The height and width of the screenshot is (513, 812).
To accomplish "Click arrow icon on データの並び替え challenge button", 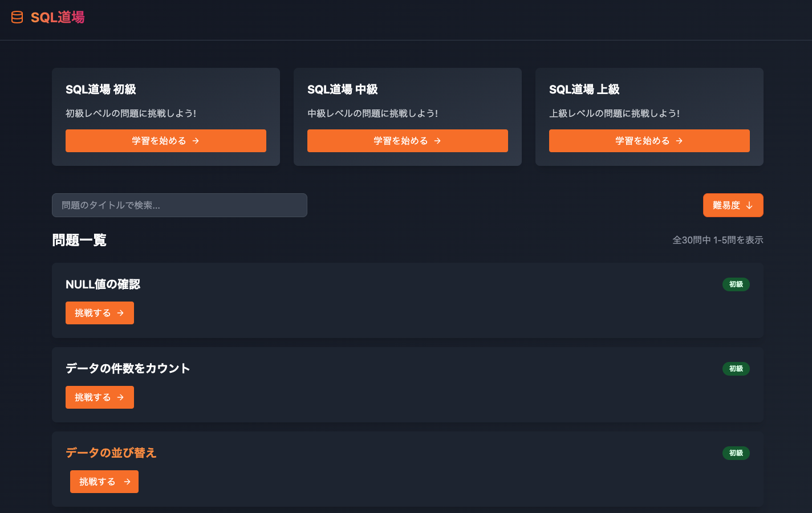I will 127,482.
